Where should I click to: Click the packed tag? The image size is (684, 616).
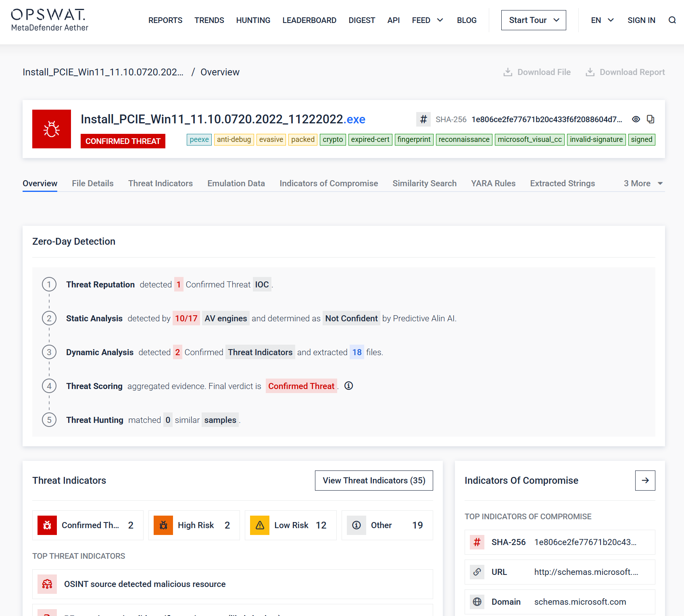click(303, 139)
